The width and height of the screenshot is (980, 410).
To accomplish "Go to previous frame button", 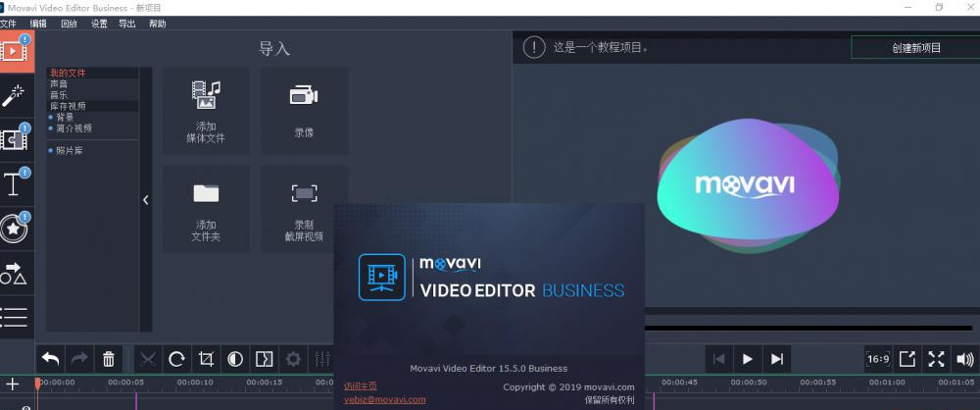I will [x=718, y=359].
